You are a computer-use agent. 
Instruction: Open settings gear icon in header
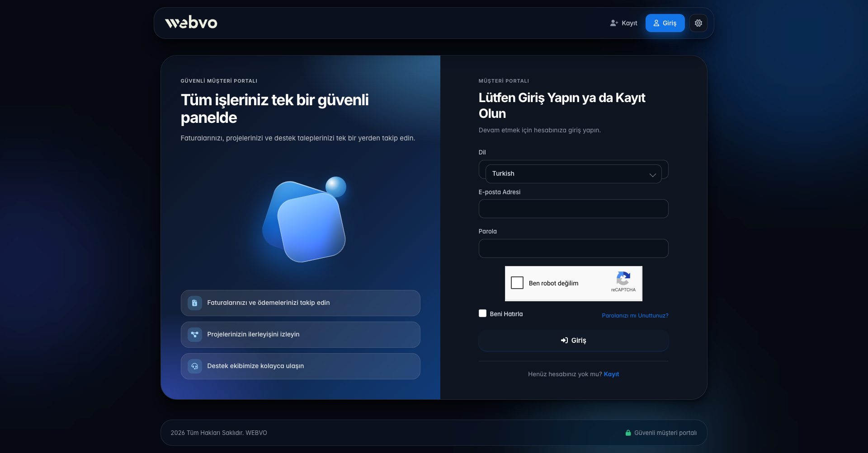point(698,23)
